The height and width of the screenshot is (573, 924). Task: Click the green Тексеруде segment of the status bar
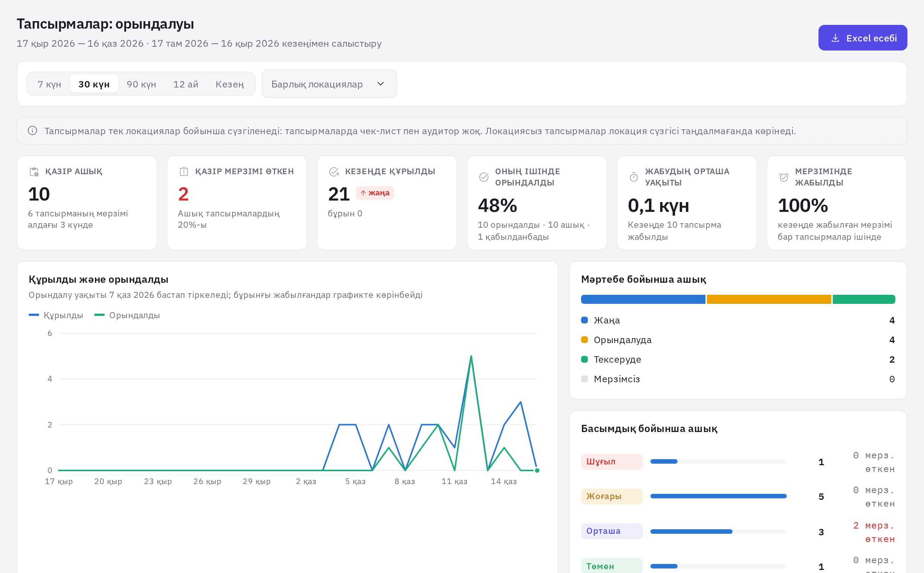864,299
